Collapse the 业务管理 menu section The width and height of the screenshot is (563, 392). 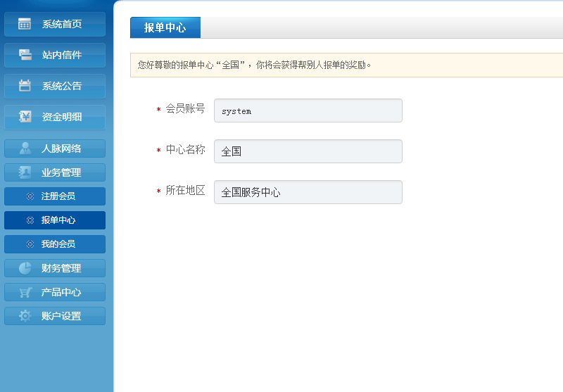(55, 172)
